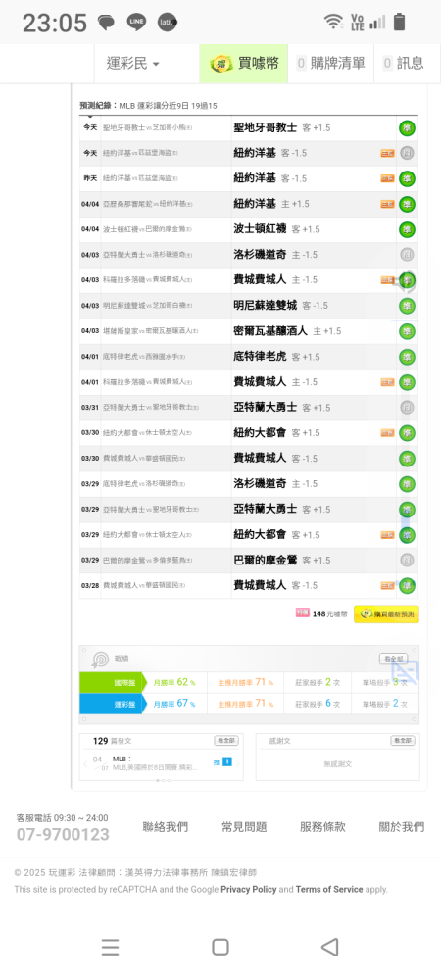The width and height of the screenshot is (441, 980).
Task: Open the 聯絡我們 link
Action: (165, 827)
